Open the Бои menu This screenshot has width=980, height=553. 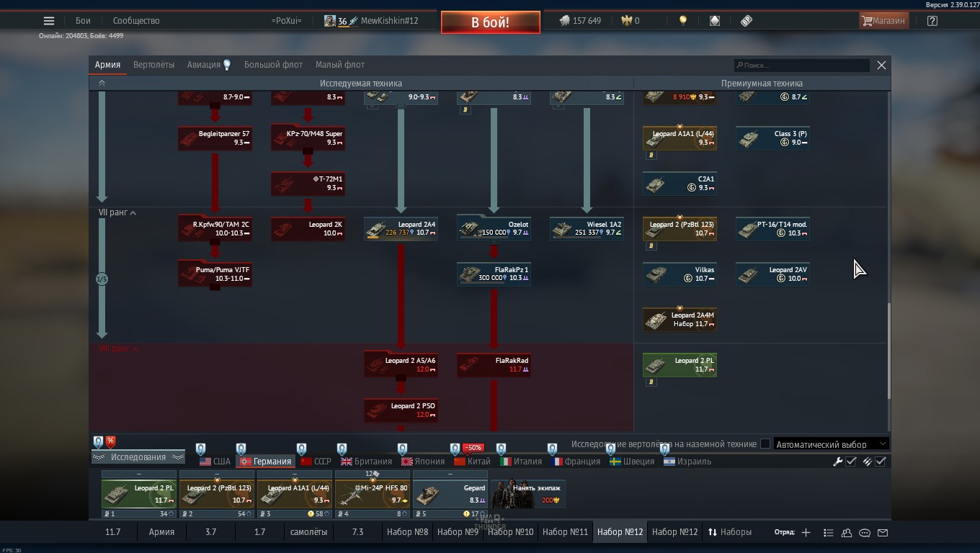83,21
